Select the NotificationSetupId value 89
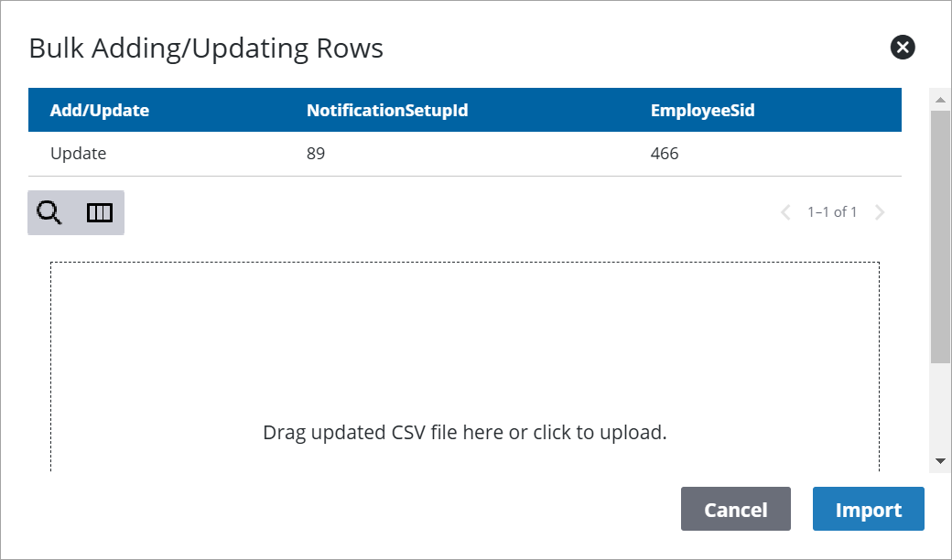This screenshot has width=952, height=560. point(316,154)
